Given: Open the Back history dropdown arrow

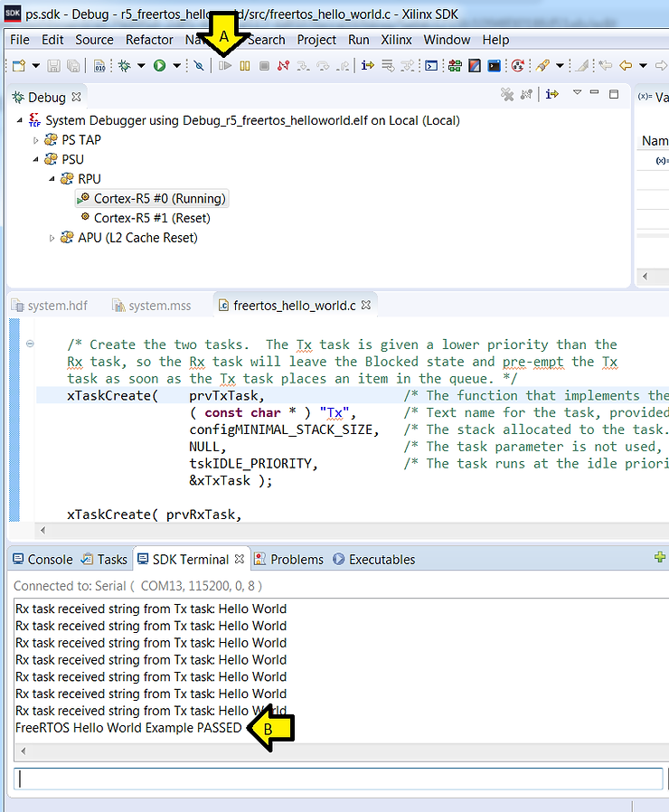Looking at the screenshot, I should point(643,66).
